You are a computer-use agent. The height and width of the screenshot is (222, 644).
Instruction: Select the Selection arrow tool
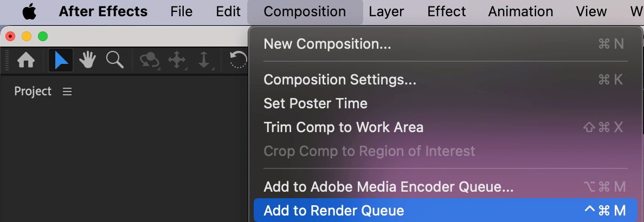tap(61, 61)
